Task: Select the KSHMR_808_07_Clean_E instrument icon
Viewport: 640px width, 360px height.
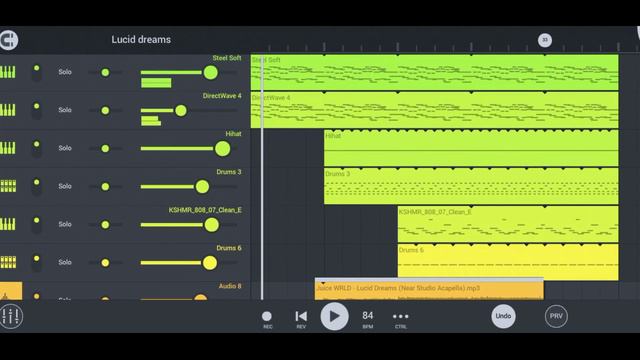Action: coord(8,224)
